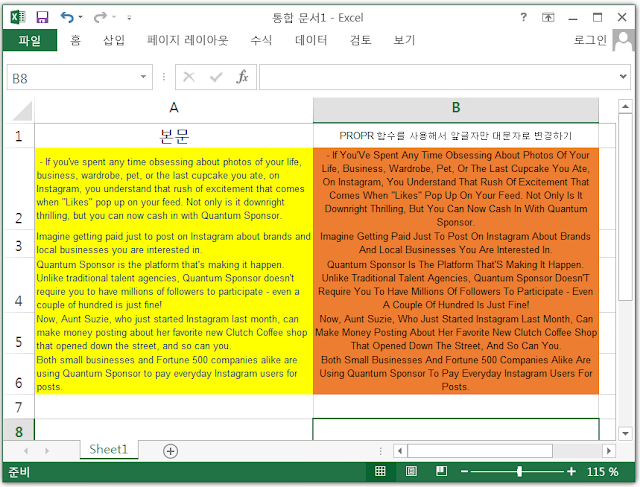
Task: Open the redo history dropdown arrow
Action: point(114,17)
